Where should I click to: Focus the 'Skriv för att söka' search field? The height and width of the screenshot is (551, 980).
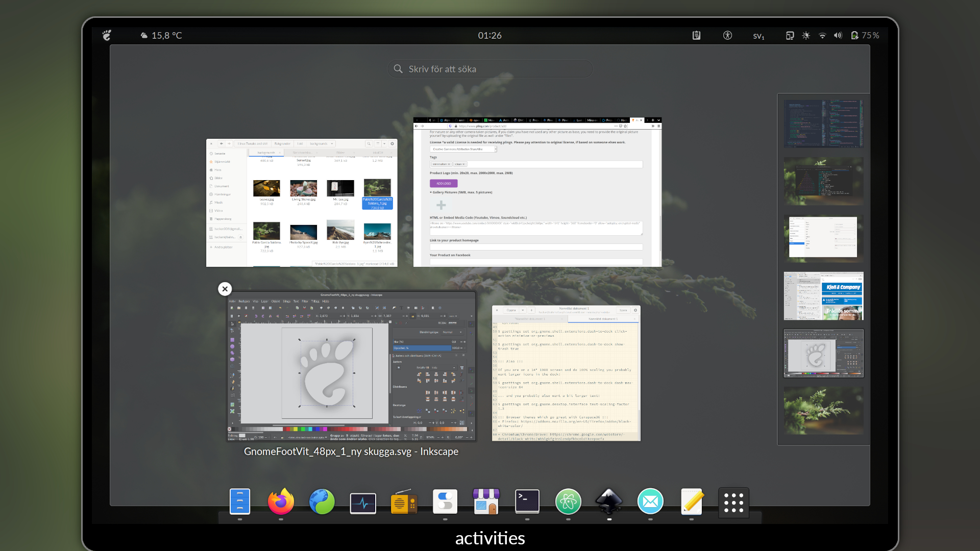coord(490,69)
